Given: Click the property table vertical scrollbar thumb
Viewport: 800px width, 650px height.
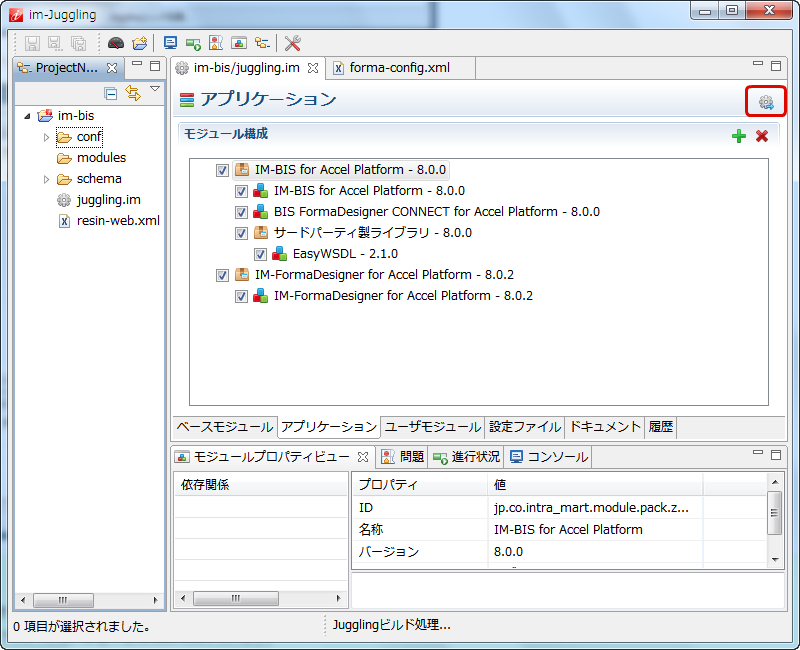Looking at the screenshot, I should point(775,513).
